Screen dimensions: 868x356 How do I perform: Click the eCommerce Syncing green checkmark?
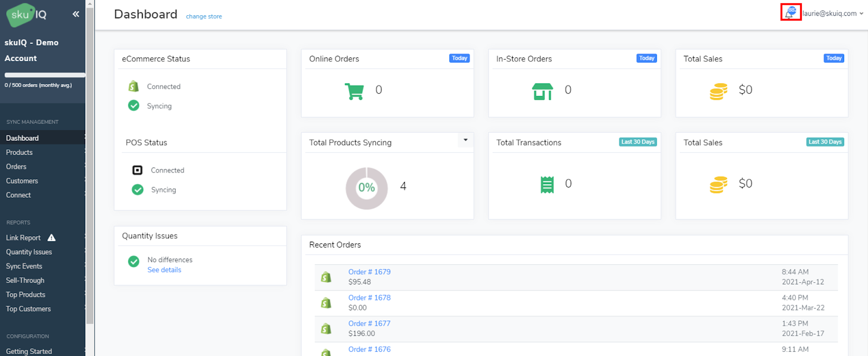pyautogui.click(x=133, y=106)
